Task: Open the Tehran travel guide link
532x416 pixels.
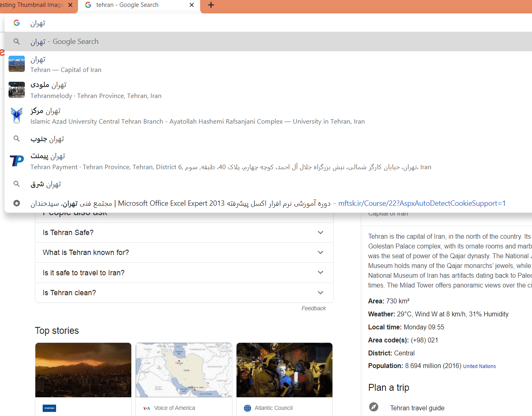Action: (x=417, y=408)
